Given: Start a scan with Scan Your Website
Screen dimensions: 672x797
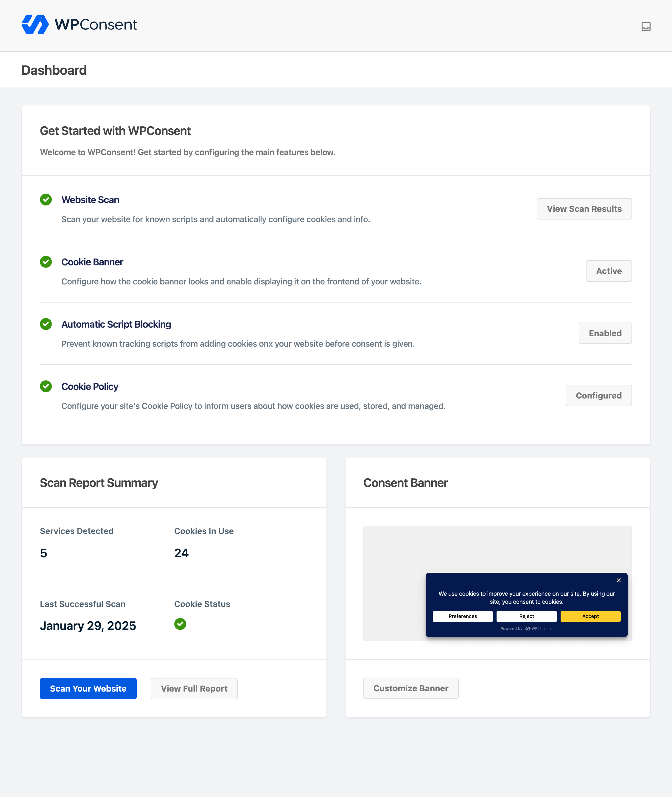Looking at the screenshot, I should [x=88, y=688].
